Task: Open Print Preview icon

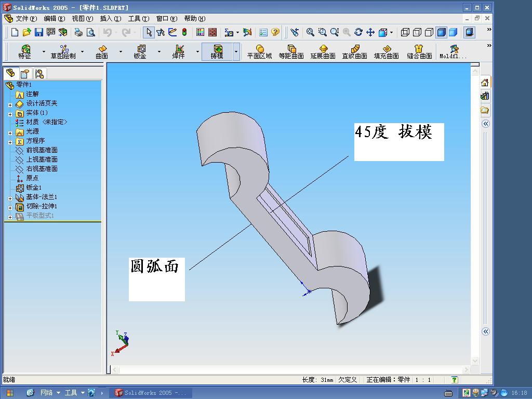Action: [90, 32]
